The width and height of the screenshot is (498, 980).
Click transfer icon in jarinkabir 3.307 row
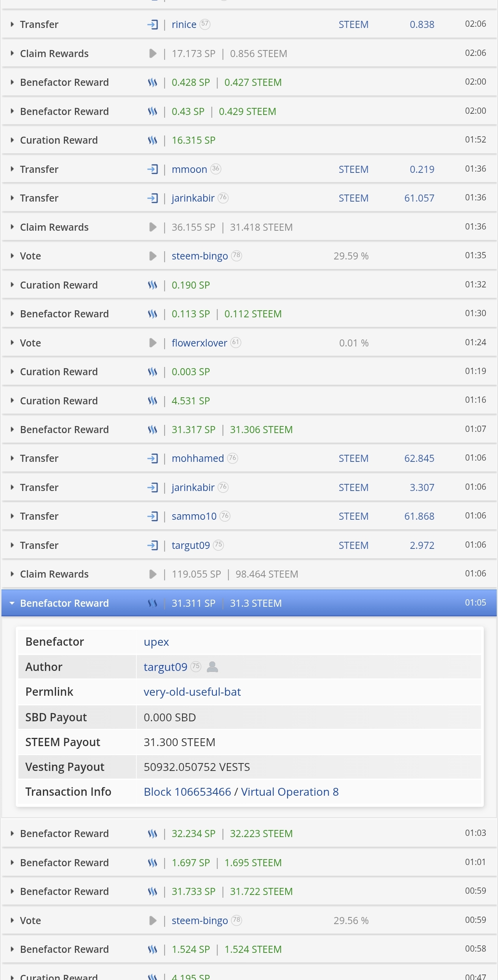click(x=152, y=487)
